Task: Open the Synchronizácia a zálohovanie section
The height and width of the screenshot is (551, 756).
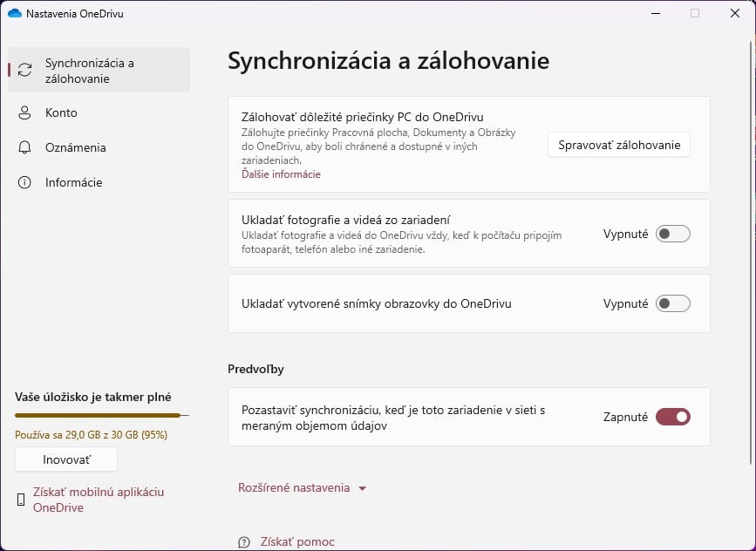Action: coord(99,70)
